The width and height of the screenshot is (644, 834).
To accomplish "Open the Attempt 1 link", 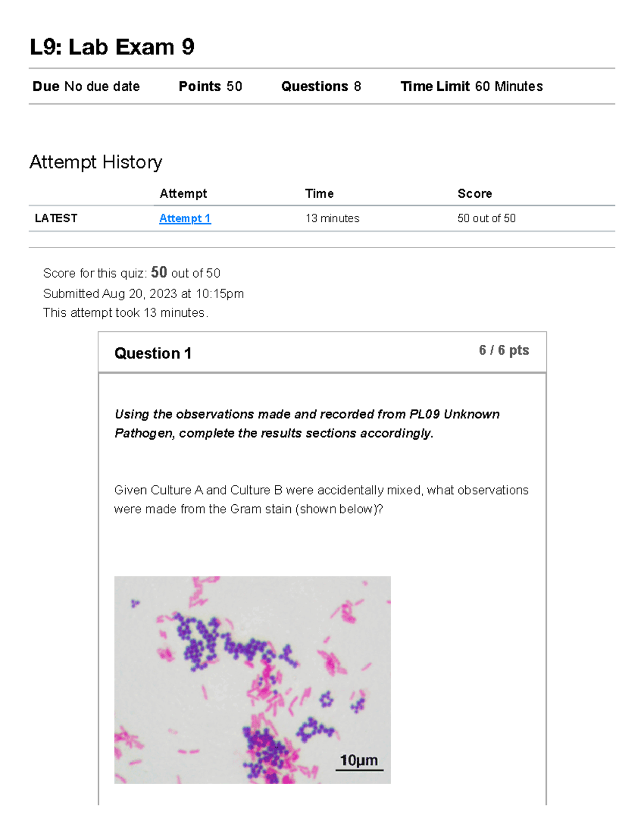I will click(x=185, y=219).
